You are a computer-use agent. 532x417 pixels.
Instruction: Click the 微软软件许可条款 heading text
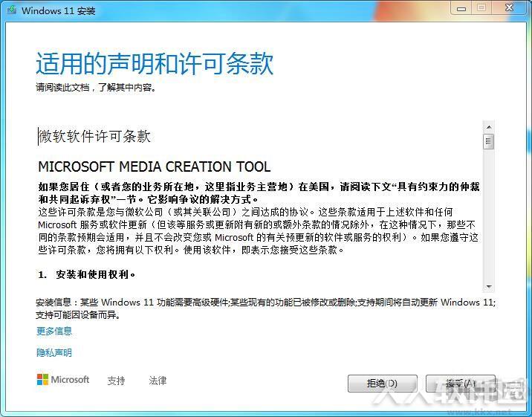click(x=94, y=137)
